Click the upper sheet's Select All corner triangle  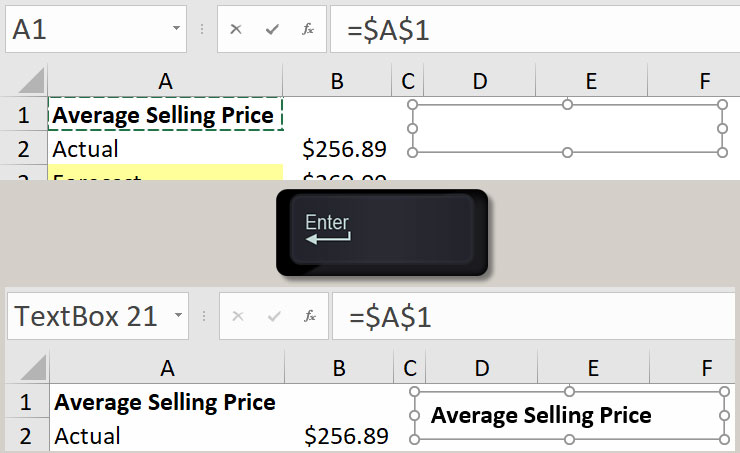coord(31,81)
